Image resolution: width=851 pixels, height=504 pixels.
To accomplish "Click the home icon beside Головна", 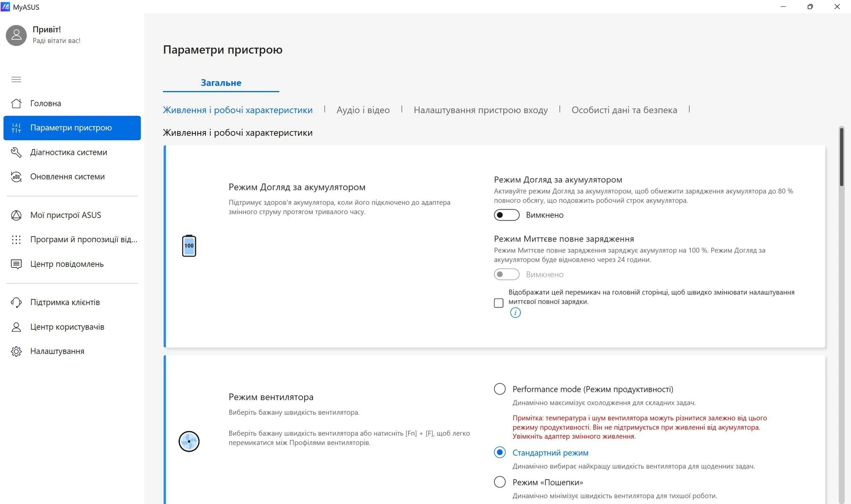I will (x=16, y=103).
